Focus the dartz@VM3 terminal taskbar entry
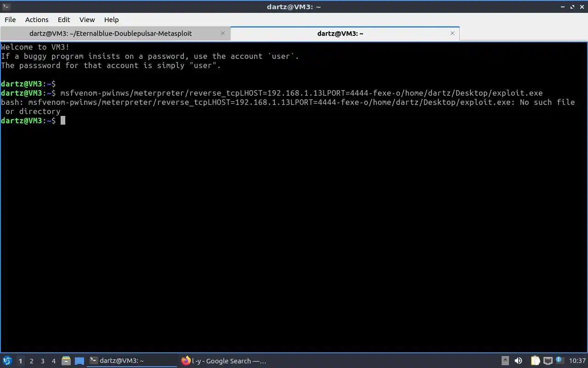The height and width of the screenshot is (368, 588). tap(132, 361)
